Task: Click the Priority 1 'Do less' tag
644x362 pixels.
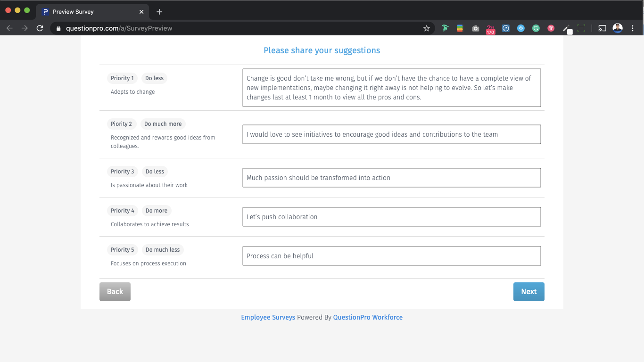Action: point(154,78)
